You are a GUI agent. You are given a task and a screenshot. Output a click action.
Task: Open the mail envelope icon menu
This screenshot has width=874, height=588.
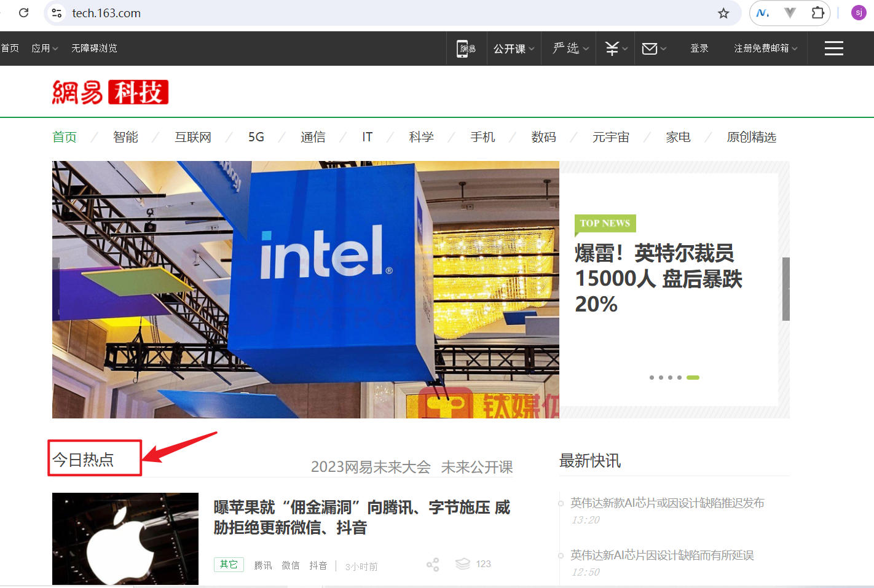pos(654,49)
